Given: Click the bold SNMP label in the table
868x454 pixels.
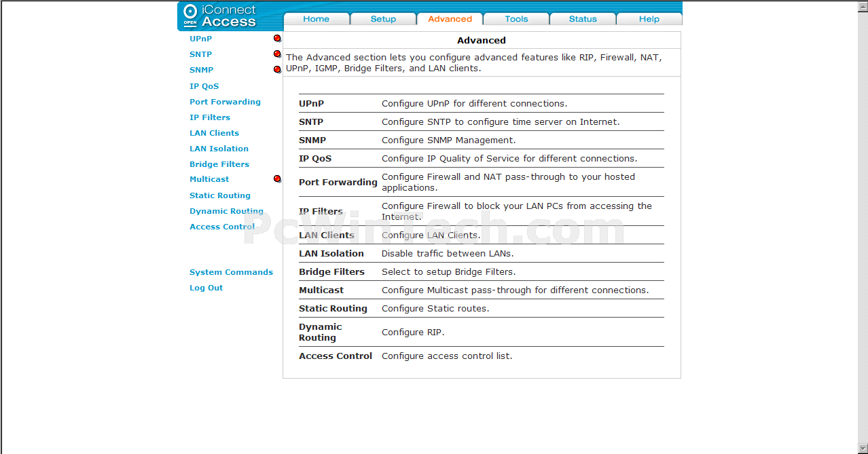Looking at the screenshot, I should (x=312, y=140).
